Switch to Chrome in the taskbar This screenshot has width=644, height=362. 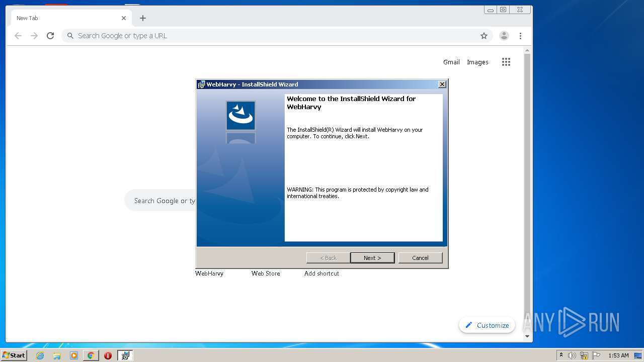(91, 355)
